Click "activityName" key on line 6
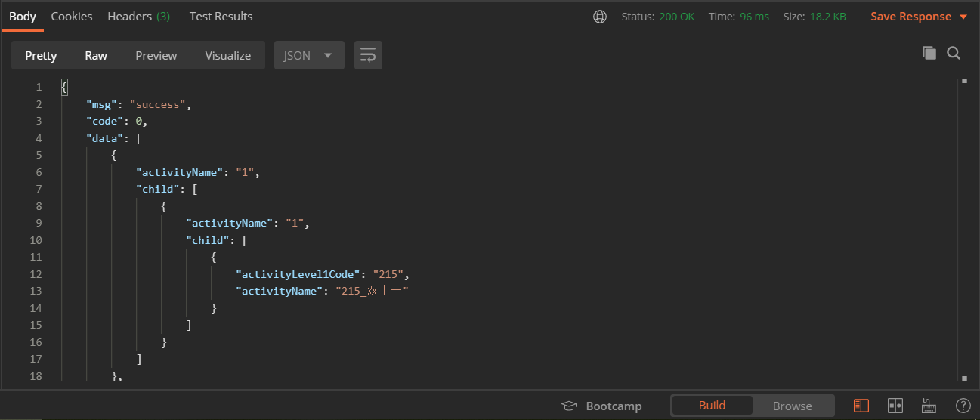Screen dimensions: 980x420 (180, 172)
